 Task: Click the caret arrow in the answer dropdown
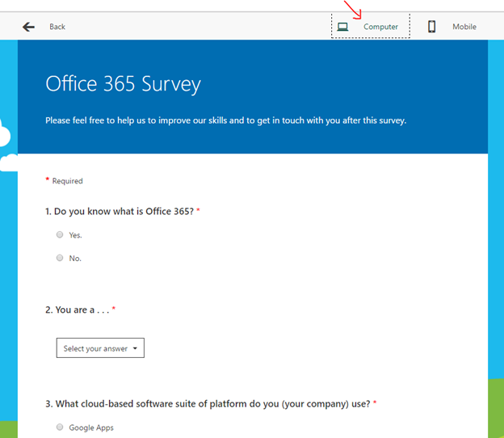point(134,348)
